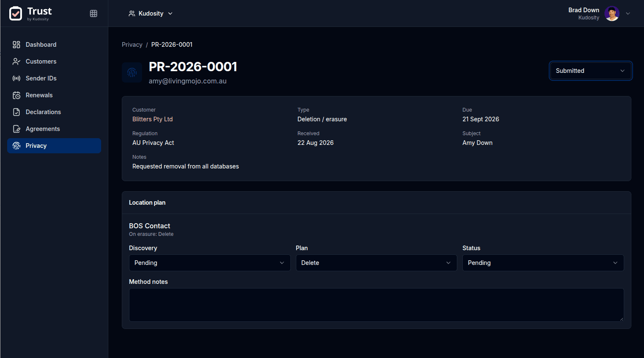This screenshot has width=644, height=358.
Task: Open the Plan dropdown set to Delete
Action: [x=376, y=263]
